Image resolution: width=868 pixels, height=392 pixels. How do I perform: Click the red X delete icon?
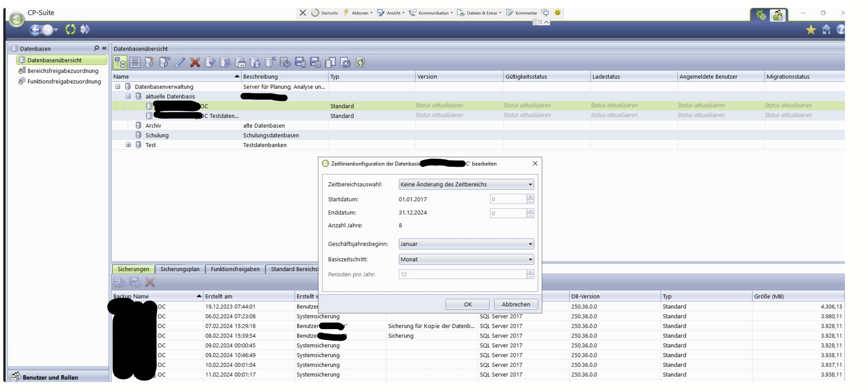point(195,62)
